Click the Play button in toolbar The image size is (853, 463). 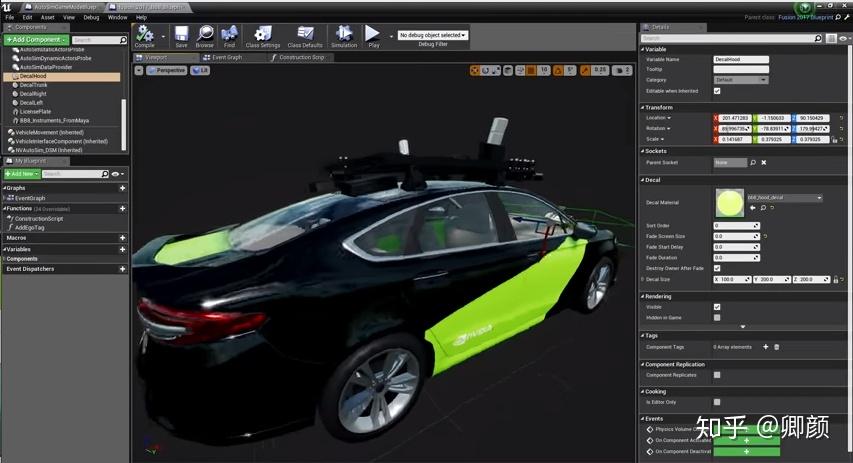(x=373, y=36)
